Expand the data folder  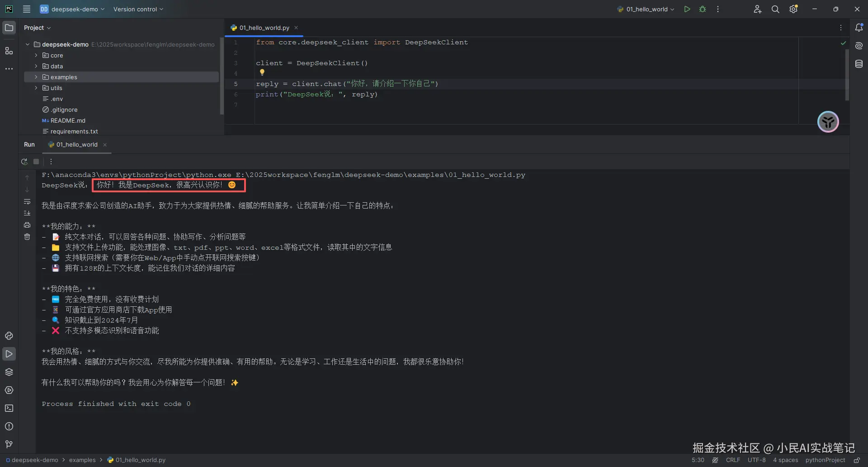click(x=36, y=66)
